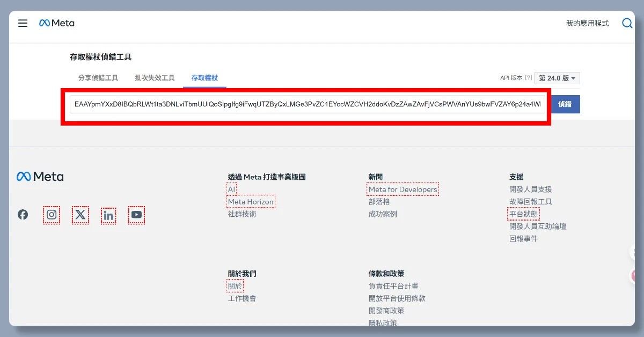Viewport: 644px width, 337px height.
Task: Open the 回報事件 link
Action: (x=523, y=239)
